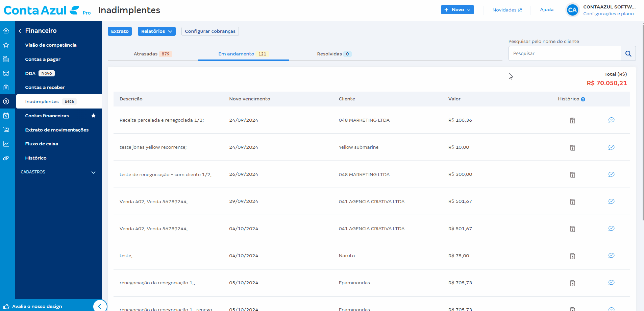
Task: Open chat history icon for 048 MARKETING LTDA
Action: [612, 120]
